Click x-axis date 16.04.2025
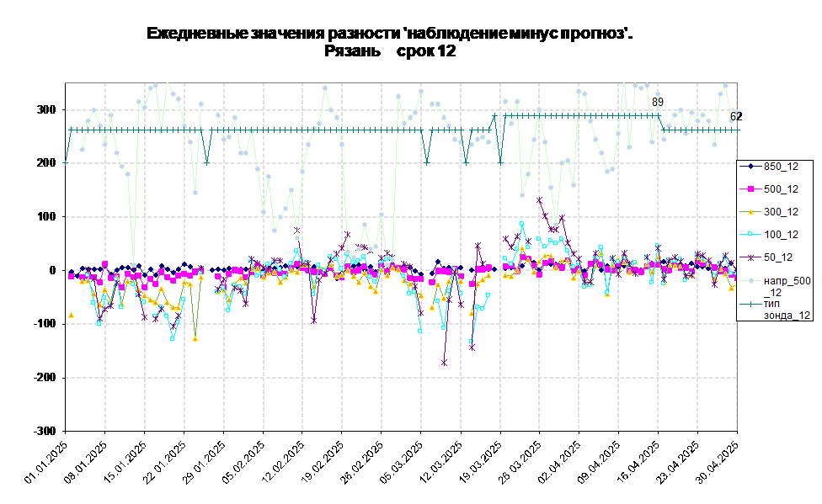 (639, 462)
